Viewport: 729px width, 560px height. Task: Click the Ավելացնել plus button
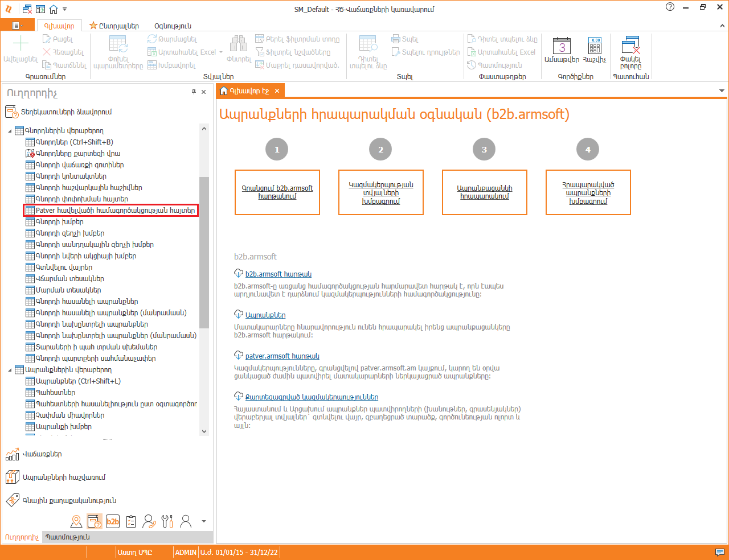pyautogui.click(x=21, y=49)
